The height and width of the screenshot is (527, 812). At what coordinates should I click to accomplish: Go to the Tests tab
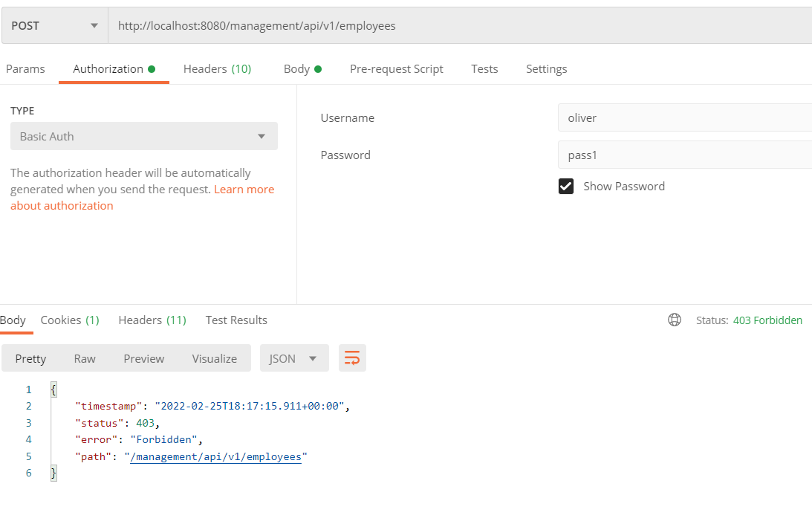[x=484, y=69]
